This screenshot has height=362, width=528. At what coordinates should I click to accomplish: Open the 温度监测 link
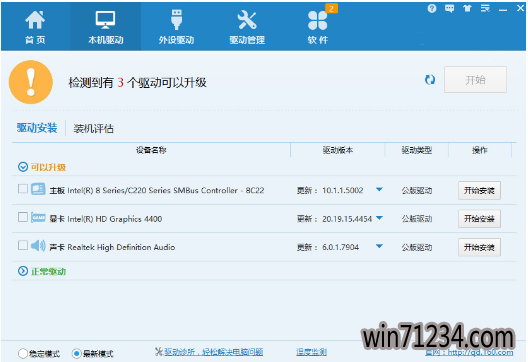[x=311, y=352]
